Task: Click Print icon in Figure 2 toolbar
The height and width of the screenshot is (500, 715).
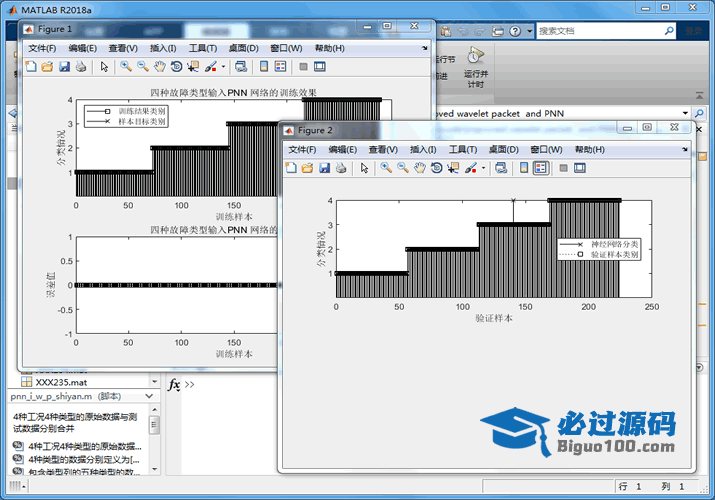Action: coord(341,168)
